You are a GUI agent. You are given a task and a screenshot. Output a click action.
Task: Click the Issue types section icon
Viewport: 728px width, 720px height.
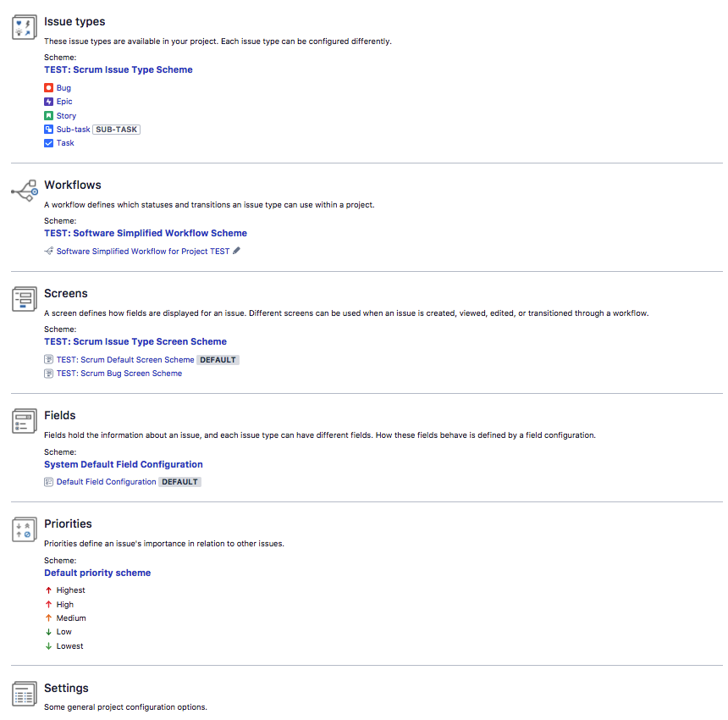point(25,27)
